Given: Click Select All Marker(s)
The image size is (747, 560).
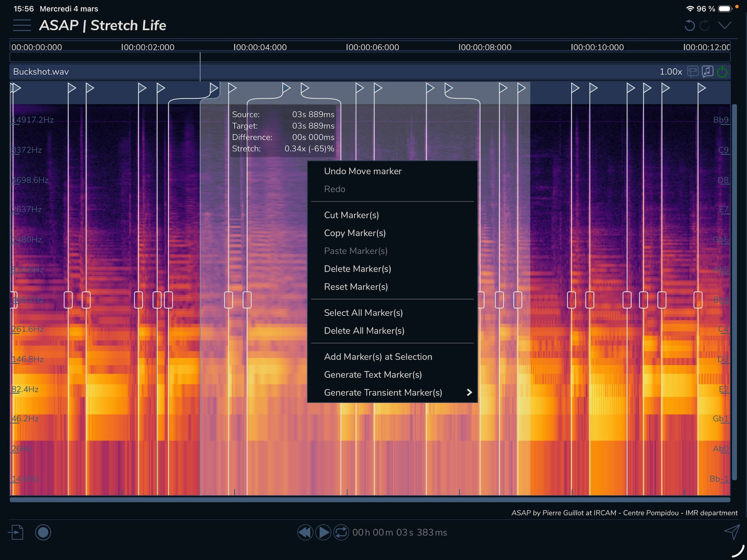Looking at the screenshot, I should click(363, 313).
